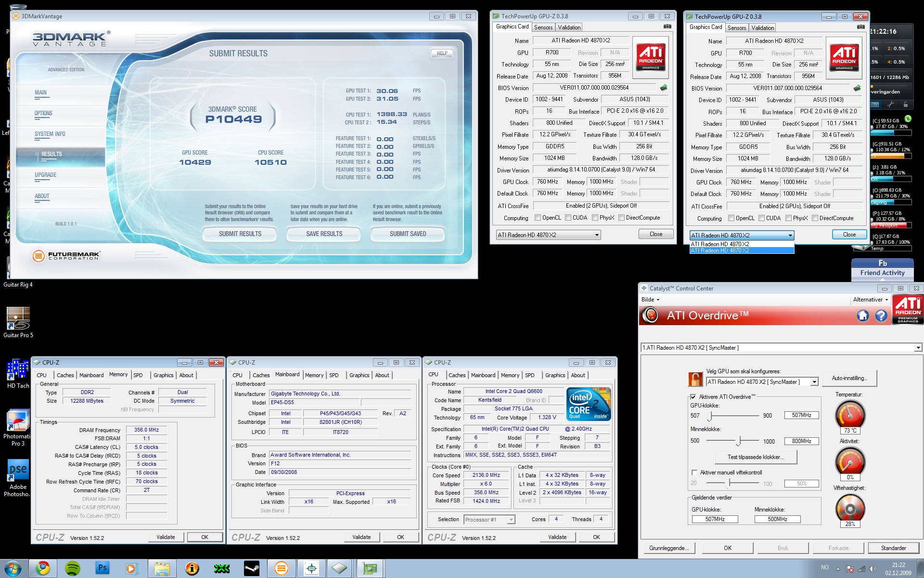Open Catalyst display selector dropdown 1.ATI Radeon
The image size is (924, 578).
tap(782, 348)
